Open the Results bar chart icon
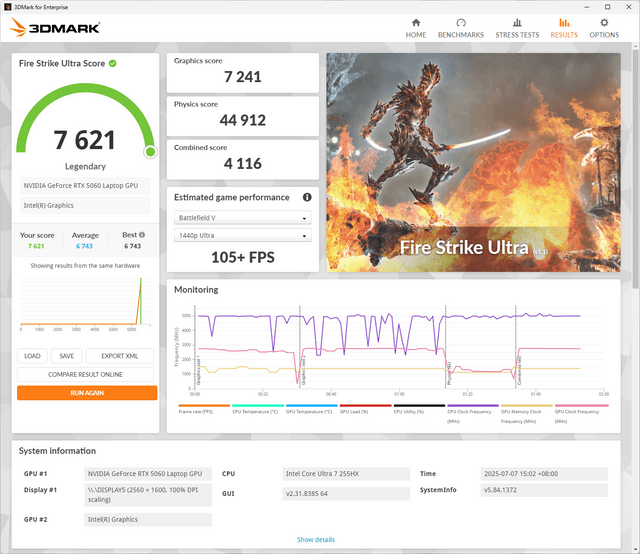 click(564, 22)
